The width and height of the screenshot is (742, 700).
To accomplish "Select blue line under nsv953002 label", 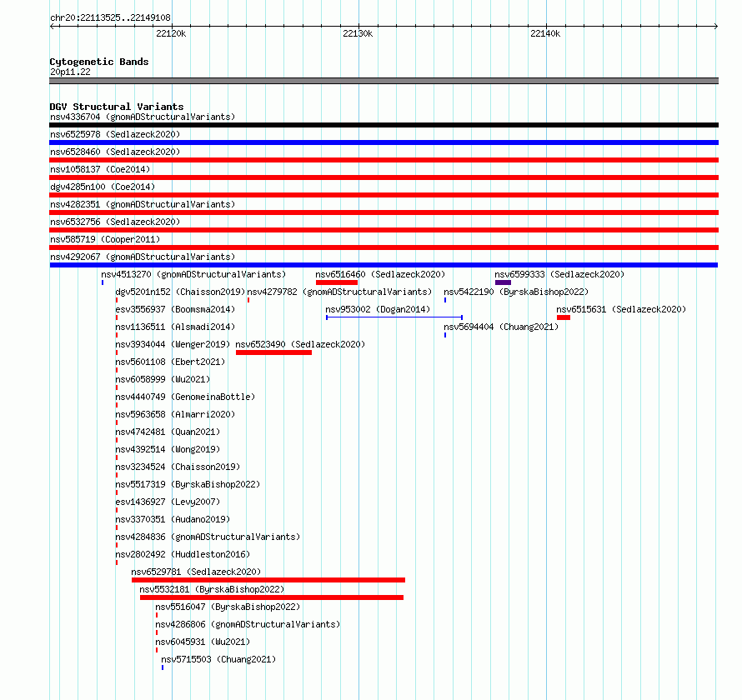I will pyautogui.click(x=394, y=317).
